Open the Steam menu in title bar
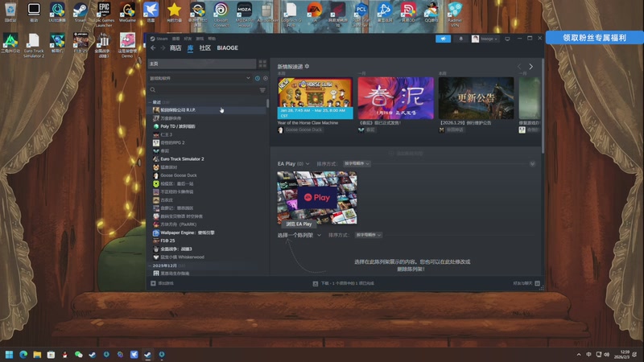 pyautogui.click(x=159, y=39)
